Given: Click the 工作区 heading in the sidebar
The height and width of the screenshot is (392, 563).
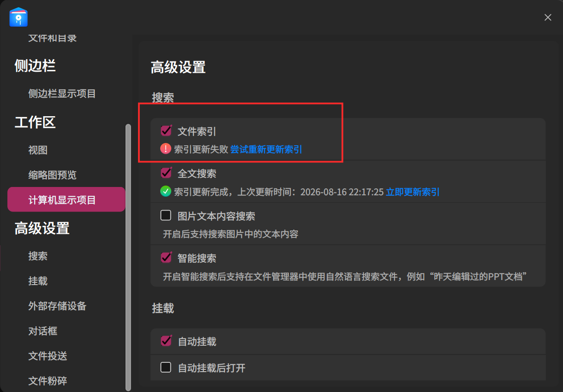Looking at the screenshot, I should tap(35, 122).
